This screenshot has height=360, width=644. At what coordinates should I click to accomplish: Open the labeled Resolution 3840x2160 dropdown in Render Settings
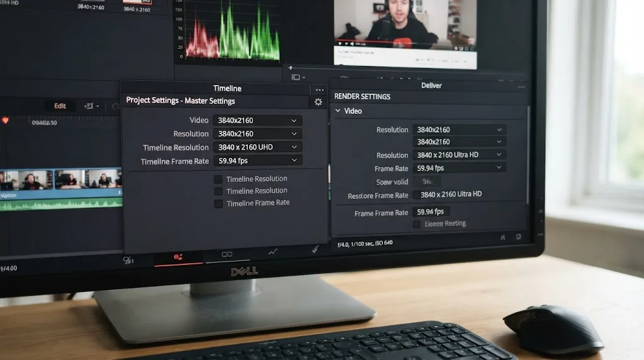459,130
